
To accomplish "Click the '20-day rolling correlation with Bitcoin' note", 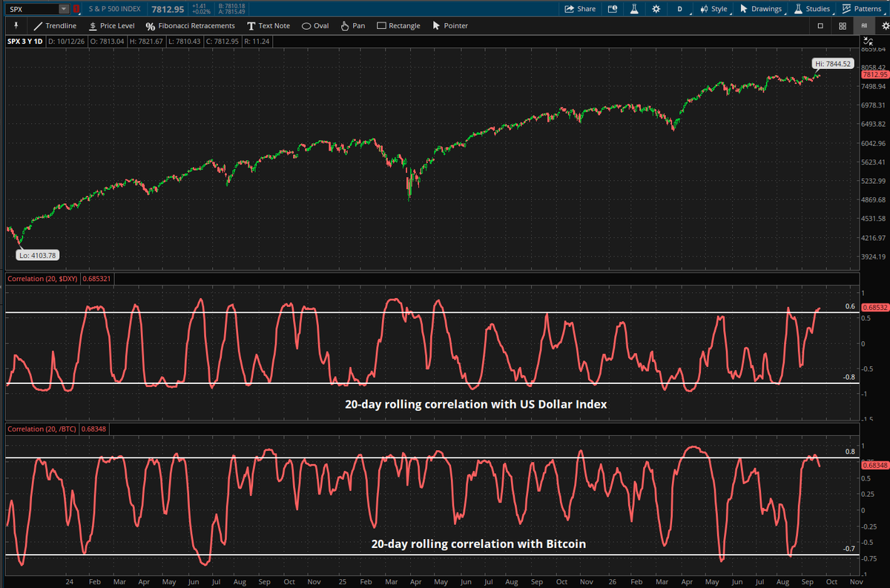I will click(478, 544).
